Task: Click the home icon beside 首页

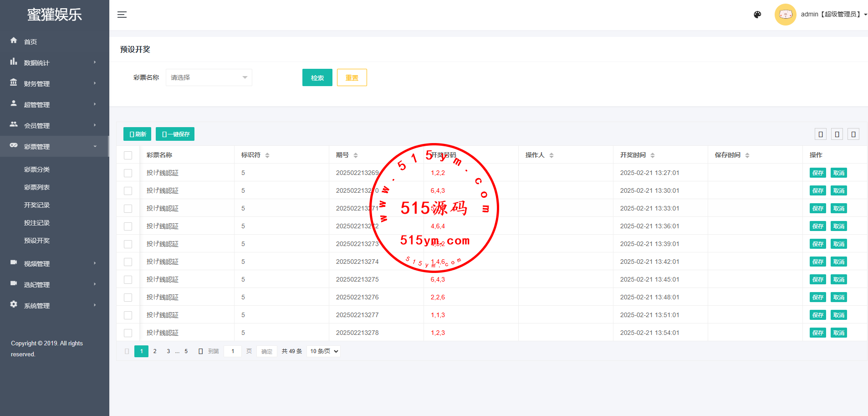Action: coord(14,41)
